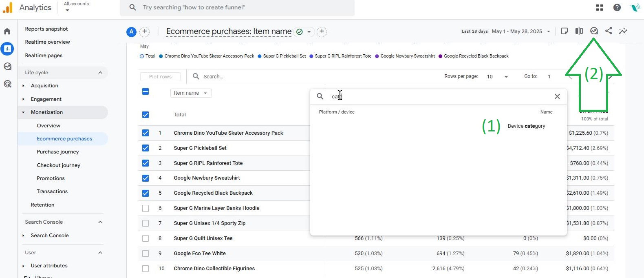Check Google Eco Tee White row
644x278 pixels.
[146, 254]
